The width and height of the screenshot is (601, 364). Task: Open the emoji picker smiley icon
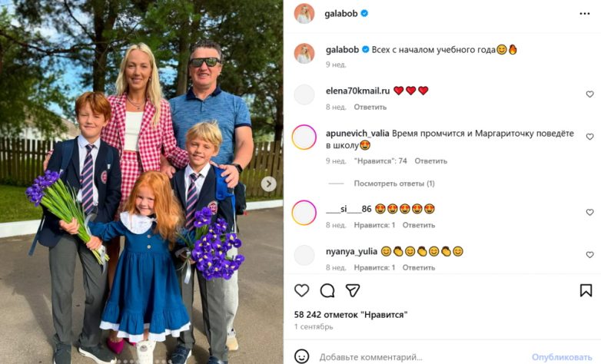pyautogui.click(x=301, y=356)
